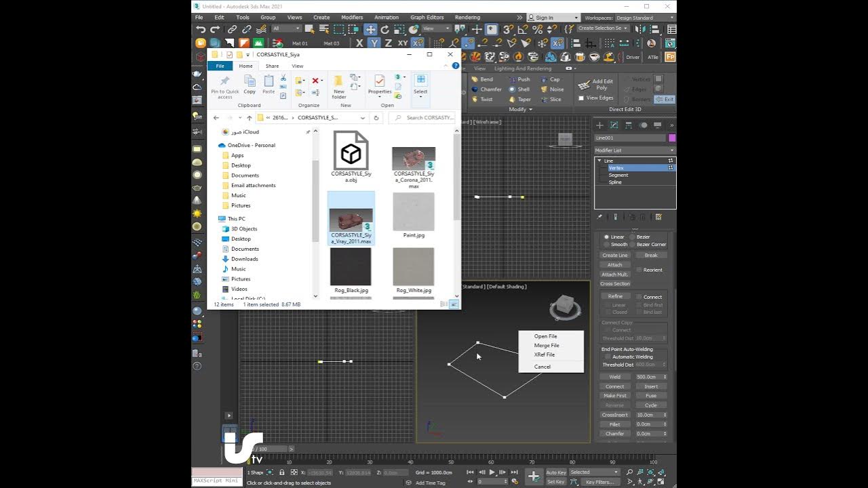Open the Create tab plus icon in command panel
868x488 pixels.
click(x=599, y=125)
